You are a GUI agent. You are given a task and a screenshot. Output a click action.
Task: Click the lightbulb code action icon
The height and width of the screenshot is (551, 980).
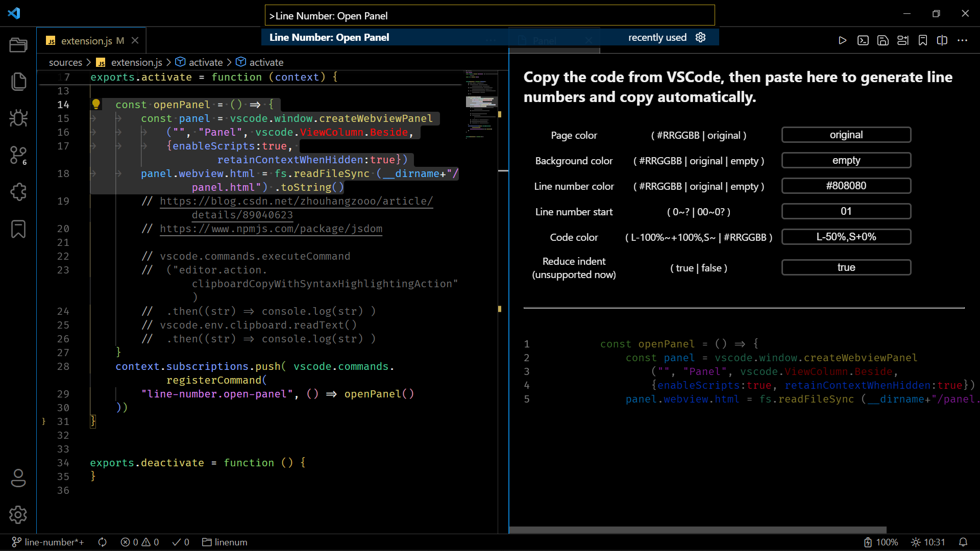96,105
